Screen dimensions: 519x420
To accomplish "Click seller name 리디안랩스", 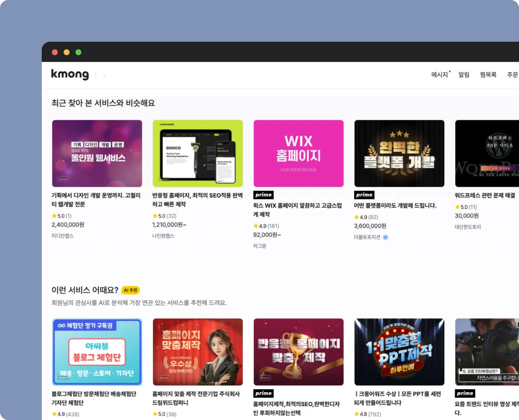I will [x=63, y=236].
